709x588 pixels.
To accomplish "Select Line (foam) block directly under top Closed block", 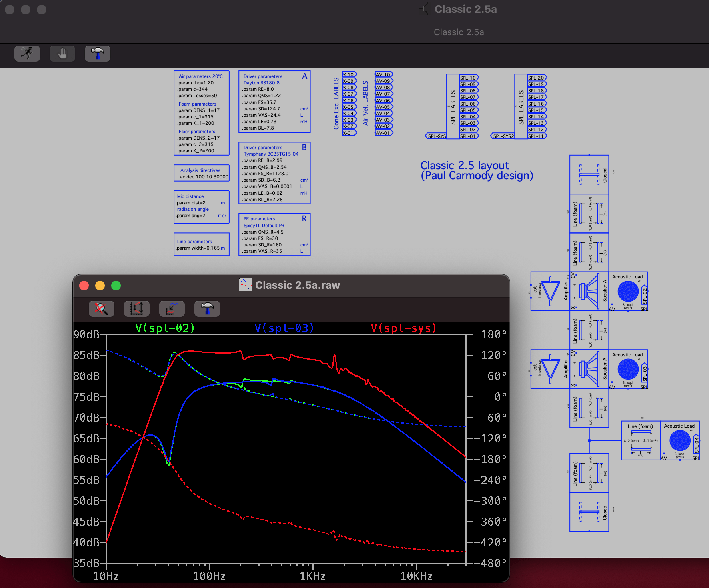I will tap(589, 214).
